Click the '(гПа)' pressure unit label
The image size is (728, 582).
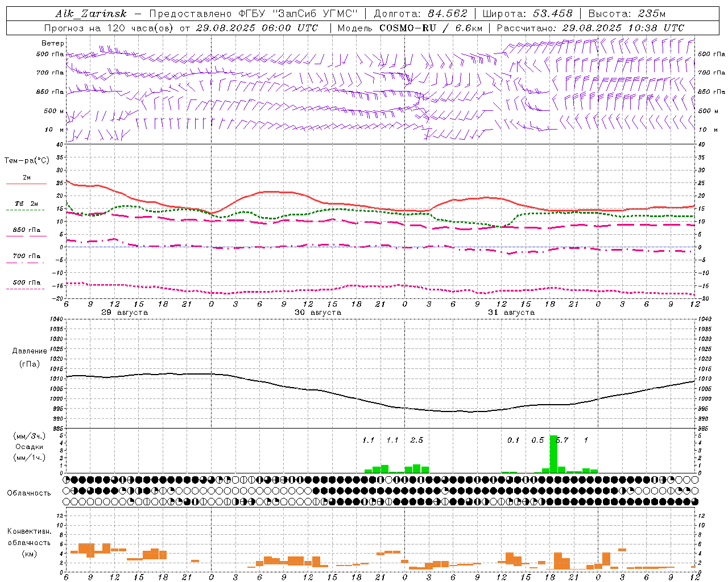coord(30,364)
